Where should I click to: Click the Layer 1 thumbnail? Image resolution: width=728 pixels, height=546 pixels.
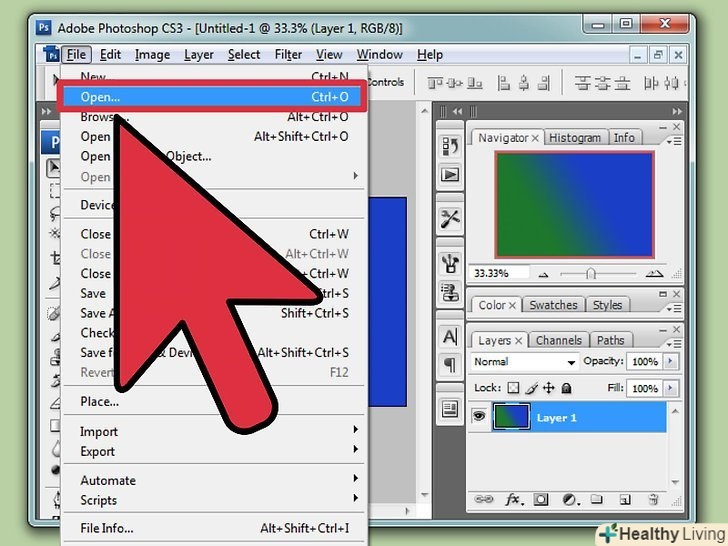coord(511,417)
